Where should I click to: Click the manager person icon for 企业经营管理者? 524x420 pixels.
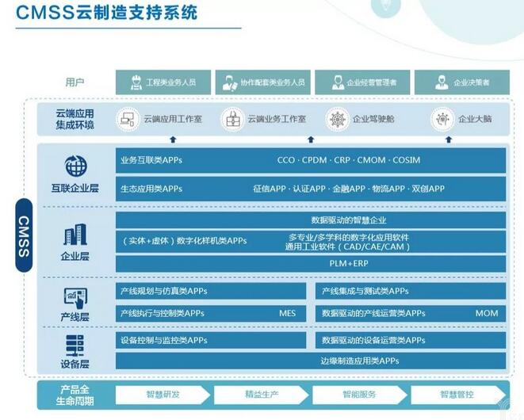click(338, 82)
